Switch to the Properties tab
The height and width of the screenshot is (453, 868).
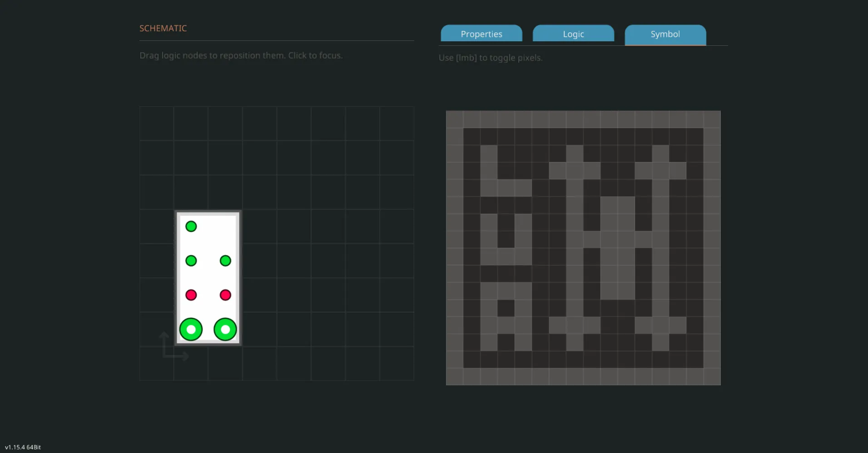[481, 34]
